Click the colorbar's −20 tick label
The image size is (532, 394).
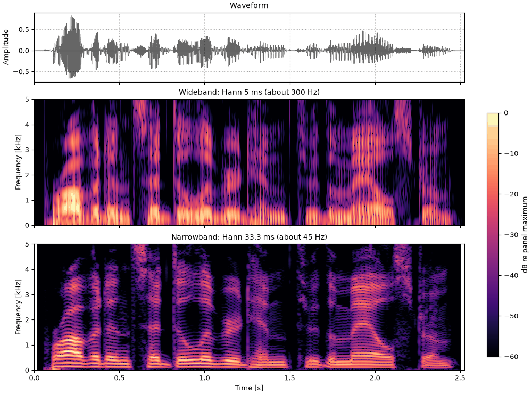click(x=511, y=194)
